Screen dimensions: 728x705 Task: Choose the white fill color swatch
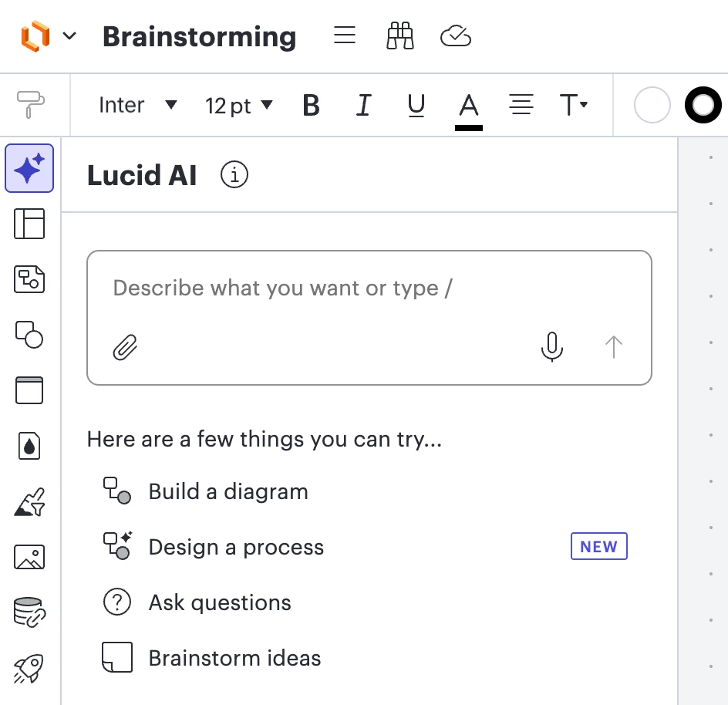tap(652, 105)
